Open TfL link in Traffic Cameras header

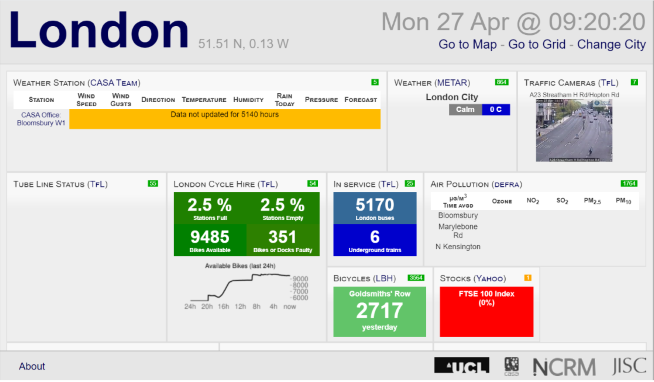(x=608, y=83)
